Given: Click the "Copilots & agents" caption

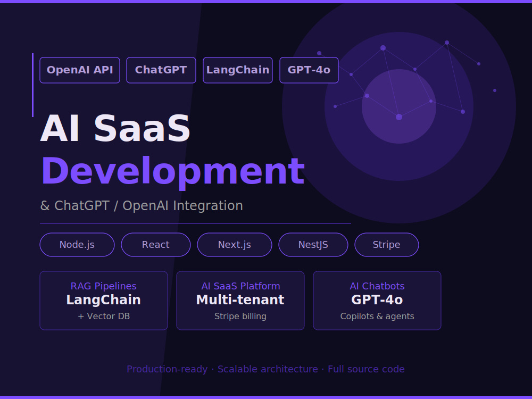Looking at the screenshot, I should (377, 316).
